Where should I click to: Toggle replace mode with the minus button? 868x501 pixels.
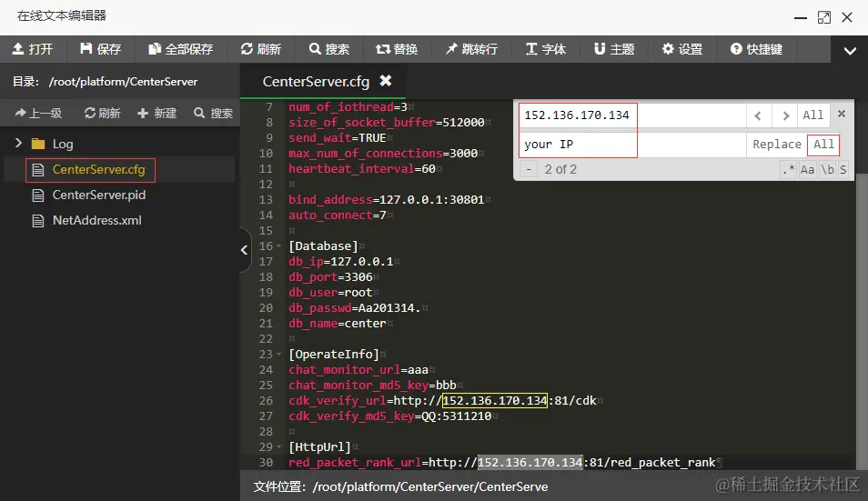pyautogui.click(x=529, y=169)
